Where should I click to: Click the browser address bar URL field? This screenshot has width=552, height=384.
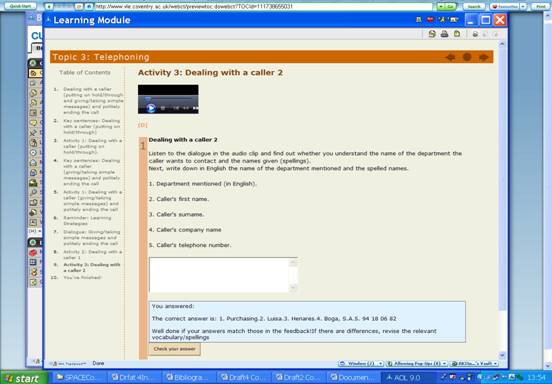263,6
